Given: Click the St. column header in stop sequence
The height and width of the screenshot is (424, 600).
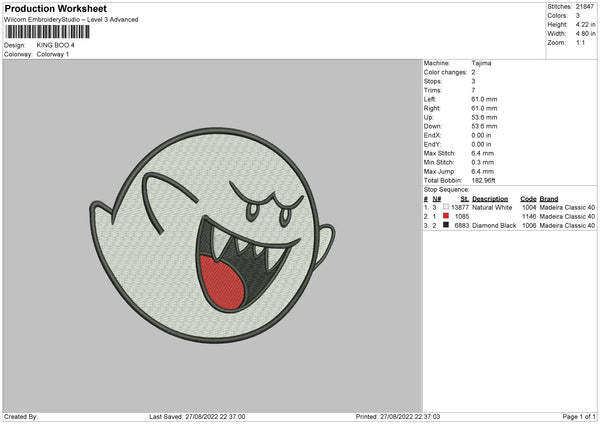Looking at the screenshot, I should pos(464,198).
